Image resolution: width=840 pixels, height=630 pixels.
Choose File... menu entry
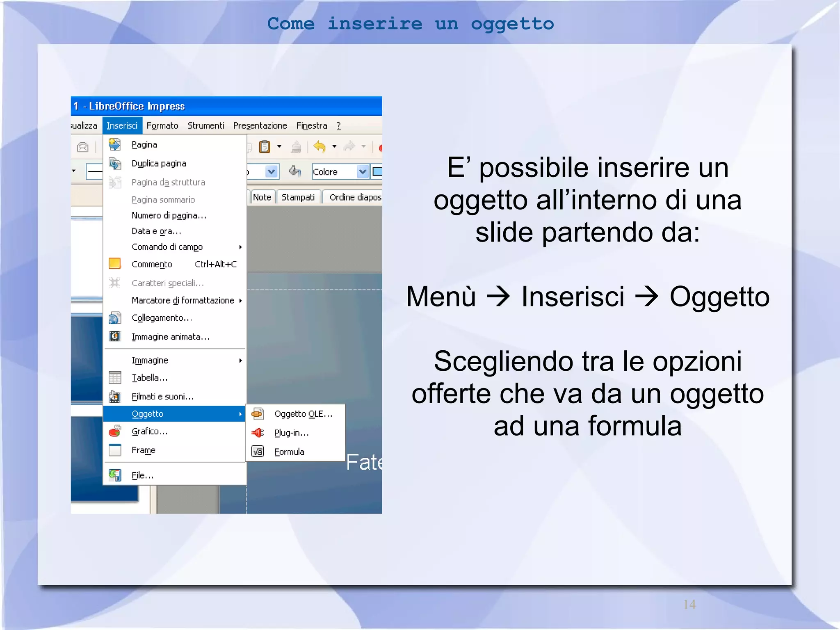tap(175, 475)
